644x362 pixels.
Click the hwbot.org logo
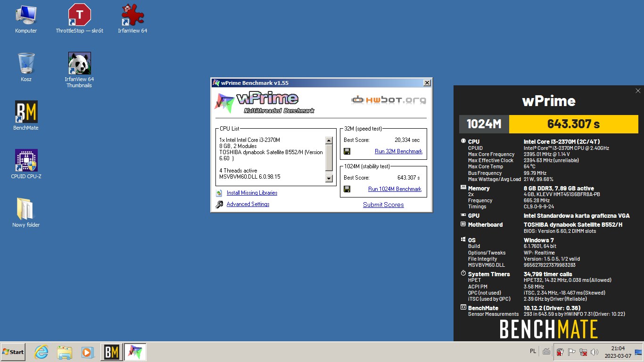(x=388, y=99)
